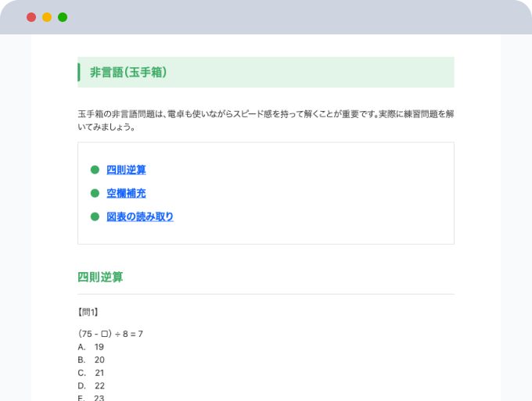Click the green accent bar on banner heading
Viewport: 532px width, 401px height.
click(79, 73)
